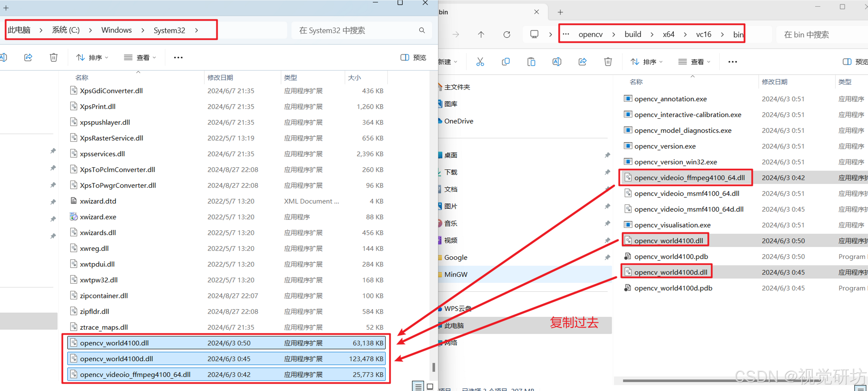The image size is (868, 391).
Task: Open more options ellipsis in System32 toolbar
Action: pos(178,58)
